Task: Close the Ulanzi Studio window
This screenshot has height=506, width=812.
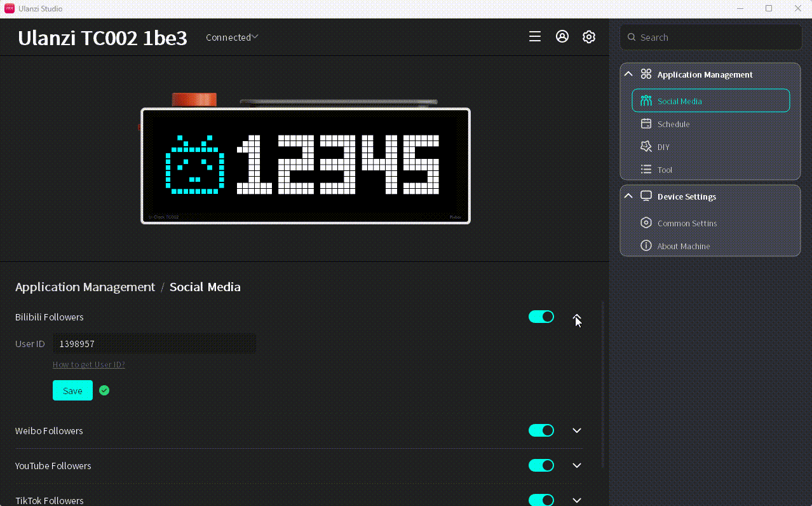Action: point(798,8)
